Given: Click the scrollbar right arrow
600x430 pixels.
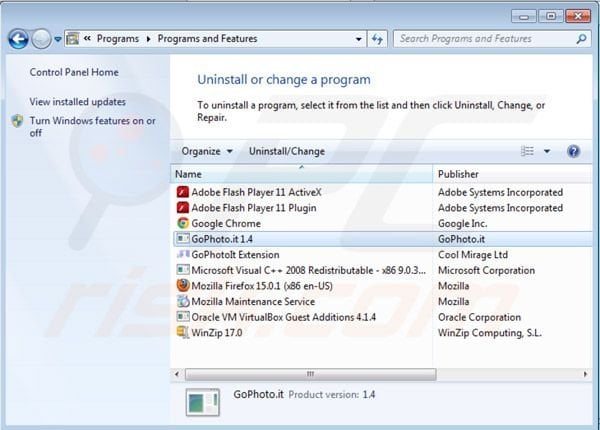Looking at the screenshot, I should pos(585,374).
